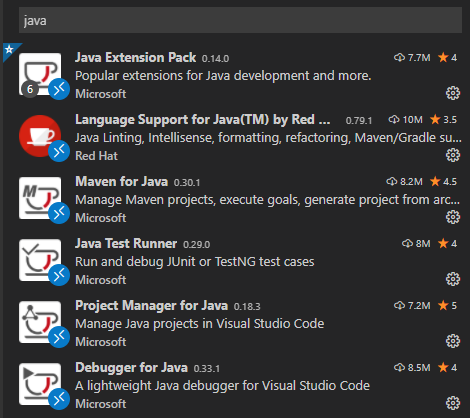Click rating star for Java Test Runner
The image size is (470, 418).
443,243
